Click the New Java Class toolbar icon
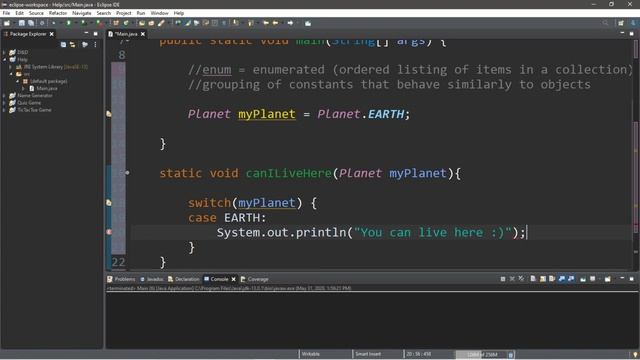Viewport: 640px width, 360px height. 126,23
